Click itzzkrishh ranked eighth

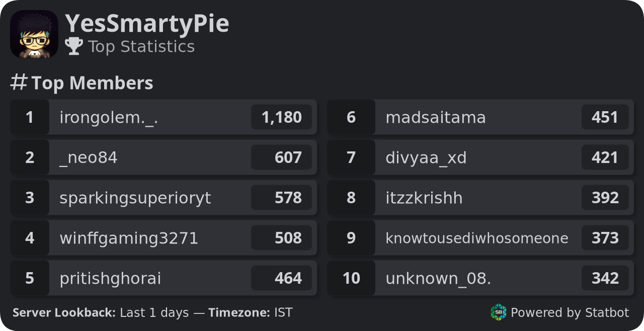coord(480,198)
